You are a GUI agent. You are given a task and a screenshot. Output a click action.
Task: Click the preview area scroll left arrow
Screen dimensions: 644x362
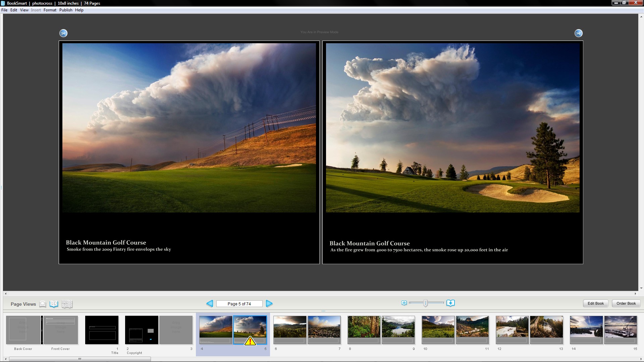5,294
